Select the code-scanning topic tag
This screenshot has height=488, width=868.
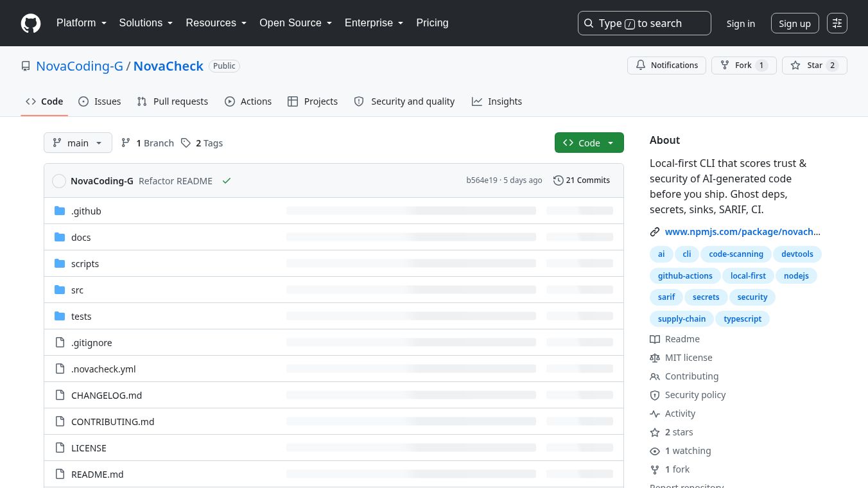(736, 254)
